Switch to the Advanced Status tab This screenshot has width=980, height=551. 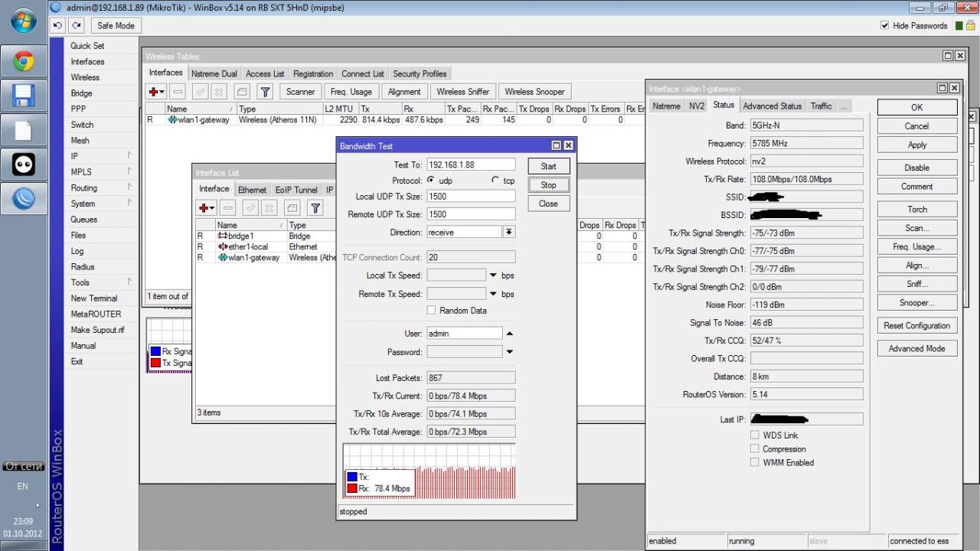772,106
